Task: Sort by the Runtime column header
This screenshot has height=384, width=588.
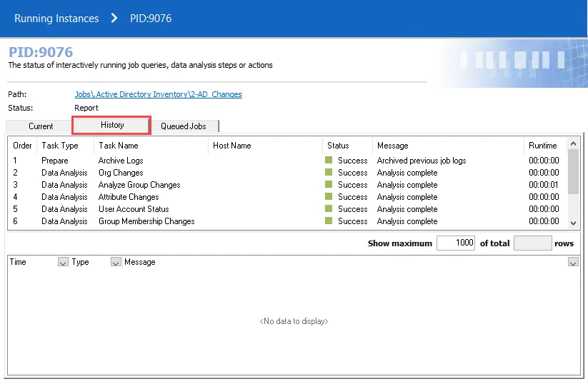Action: [x=542, y=146]
